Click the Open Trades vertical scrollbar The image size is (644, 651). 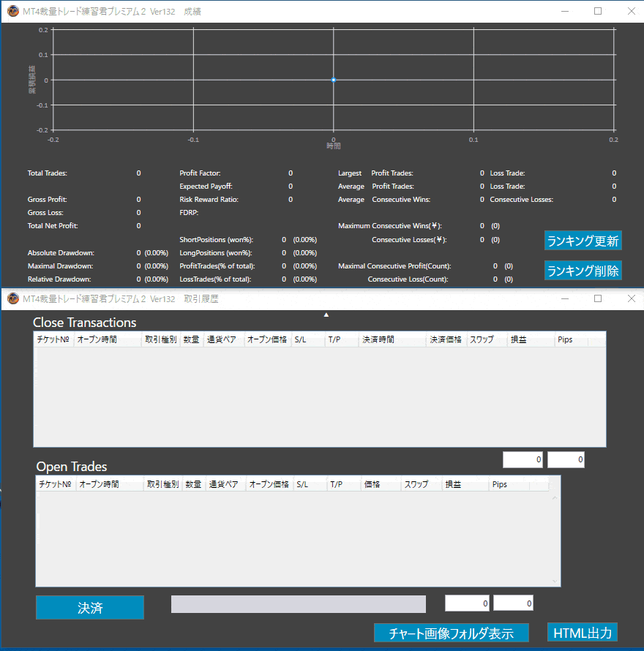click(x=555, y=538)
